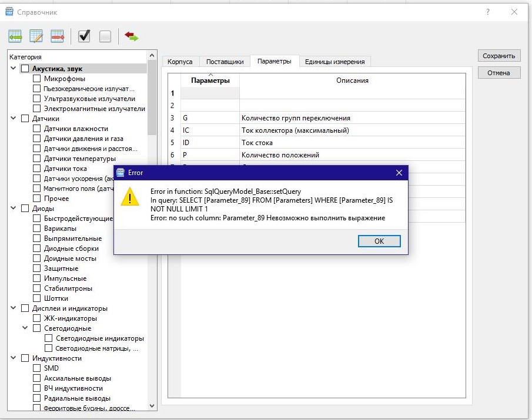Collapse the Индуктивности category
The height and width of the screenshot is (420, 532).
(14, 358)
